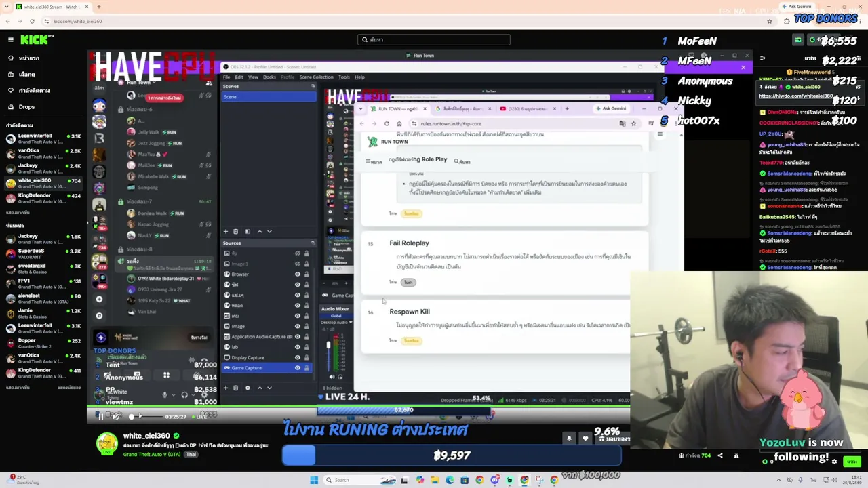Image resolution: width=868 pixels, height=488 pixels.
Task: Open the sweatergxd channel in the sidebar
Action: click(x=43, y=268)
